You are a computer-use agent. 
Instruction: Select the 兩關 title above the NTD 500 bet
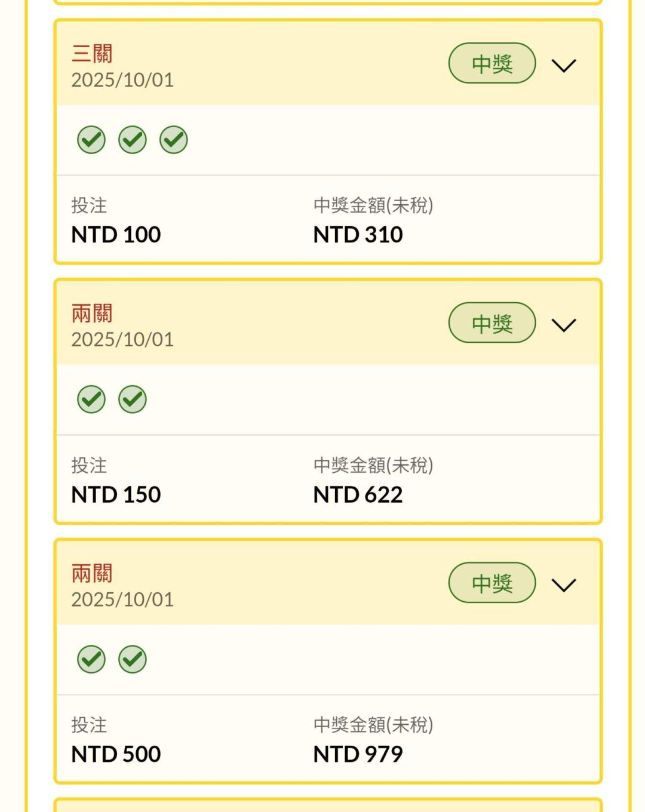coord(92,573)
